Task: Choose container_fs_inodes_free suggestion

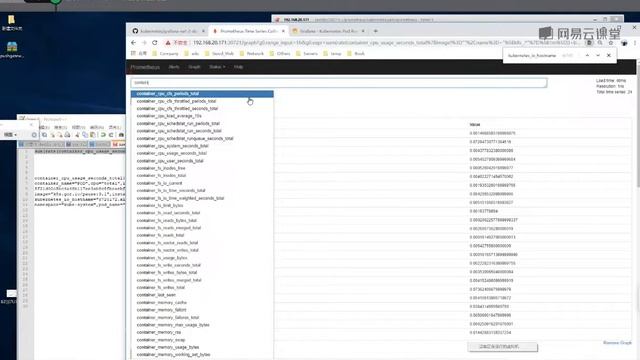Action: (x=202, y=168)
